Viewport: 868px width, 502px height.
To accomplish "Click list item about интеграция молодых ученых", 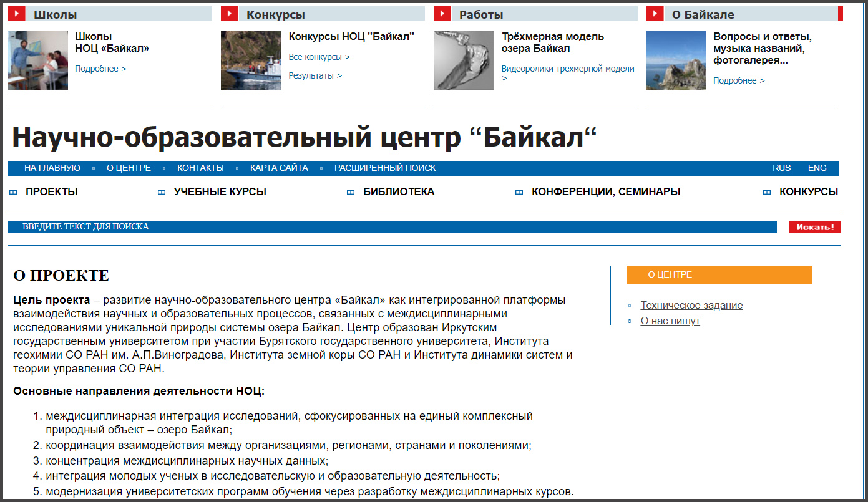I will coord(273,476).
